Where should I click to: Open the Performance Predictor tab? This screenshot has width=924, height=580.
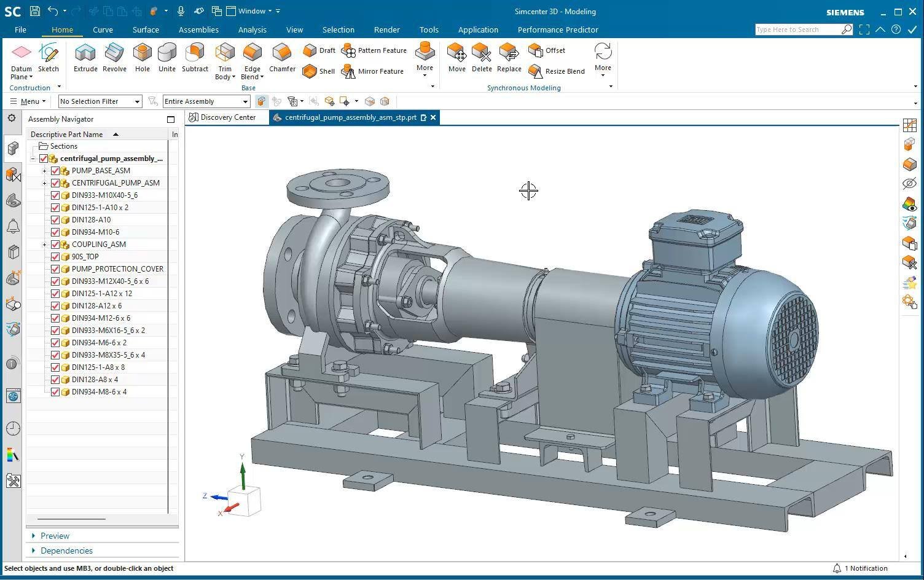pos(558,29)
